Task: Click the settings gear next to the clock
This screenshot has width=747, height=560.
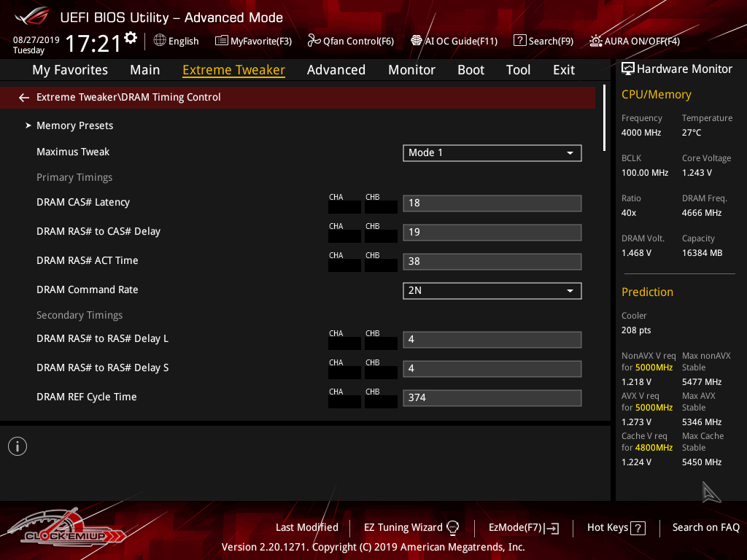Action: [x=131, y=38]
